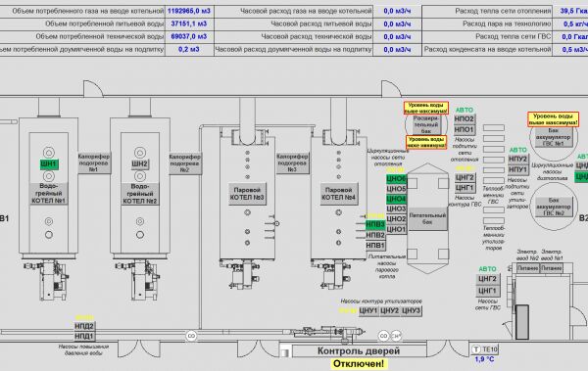This screenshot has height=371, width=588.
Task: Click ЦНГ1 above Насосы сети ГВС
Action: tap(487, 291)
